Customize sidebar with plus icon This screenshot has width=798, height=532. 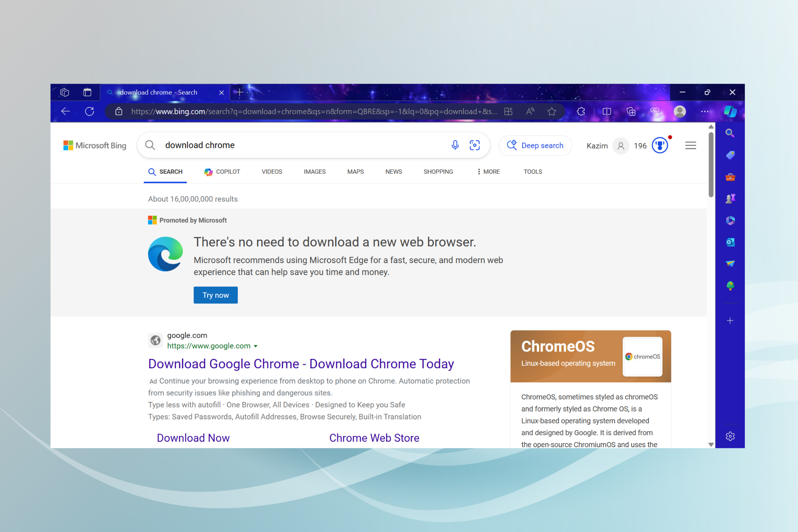click(x=730, y=320)
